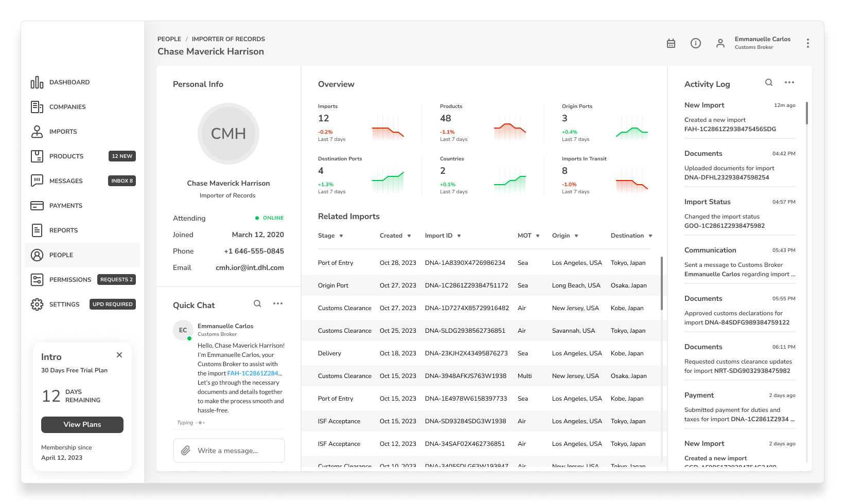Open the FAH-1C2861Z284 import link
Viewport: 845px width, 504px height.
[253, 373]
